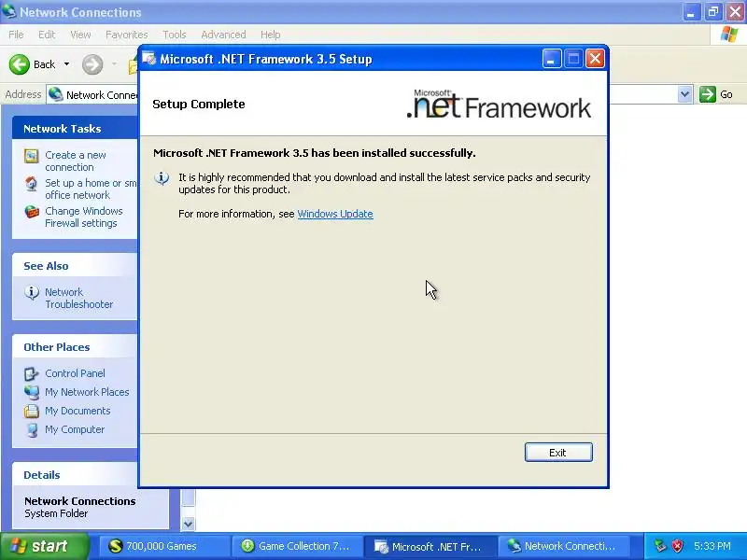Open the Network Troubleshooter link
The width and height of the screenshot is (747, 560).
(79, 298)
